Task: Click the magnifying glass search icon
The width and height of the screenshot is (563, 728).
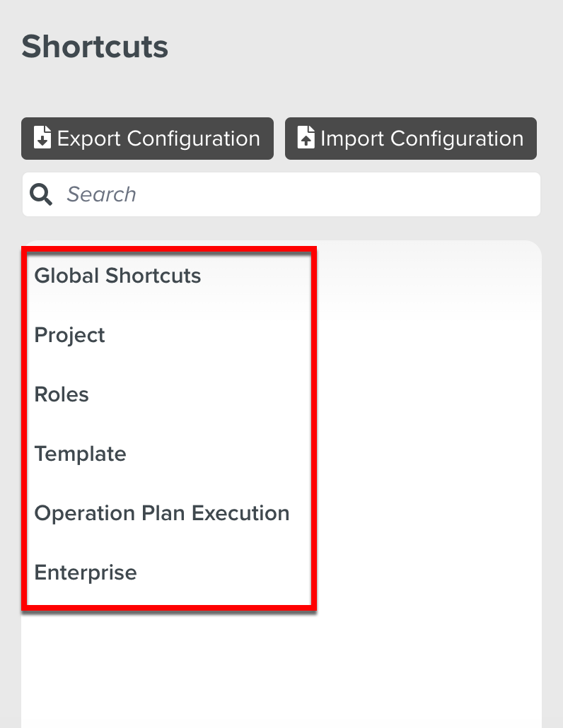Action: [x=42, y=194]
